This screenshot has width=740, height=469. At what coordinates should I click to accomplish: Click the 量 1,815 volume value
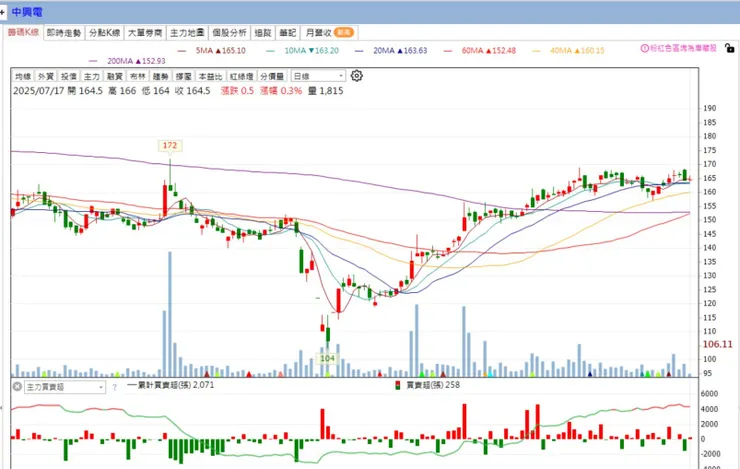point(326,91)
